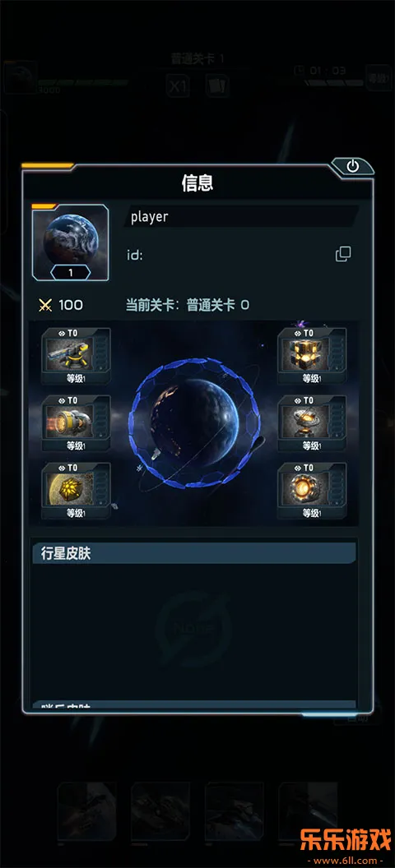
Task: Close the info panel with power icon
Action: (x=353, y=166)
